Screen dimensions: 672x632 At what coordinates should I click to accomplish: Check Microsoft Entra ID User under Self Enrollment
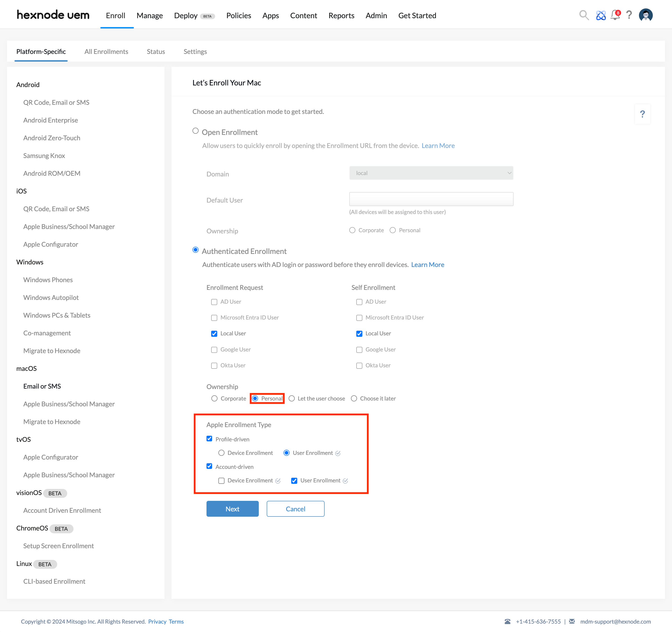pyautogui.click(x=359, y=318)
